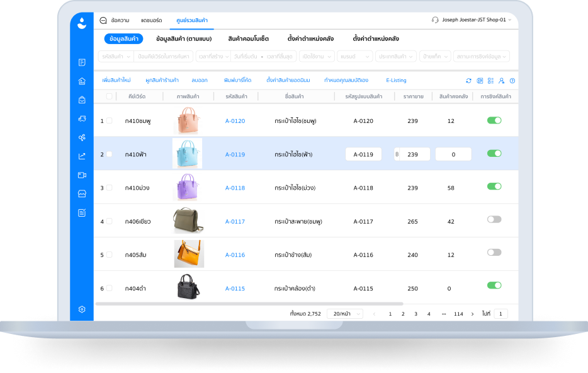Click the blue handbag thumbnail
This screenshot has width=588, height=373.
[x=187, y=153]
